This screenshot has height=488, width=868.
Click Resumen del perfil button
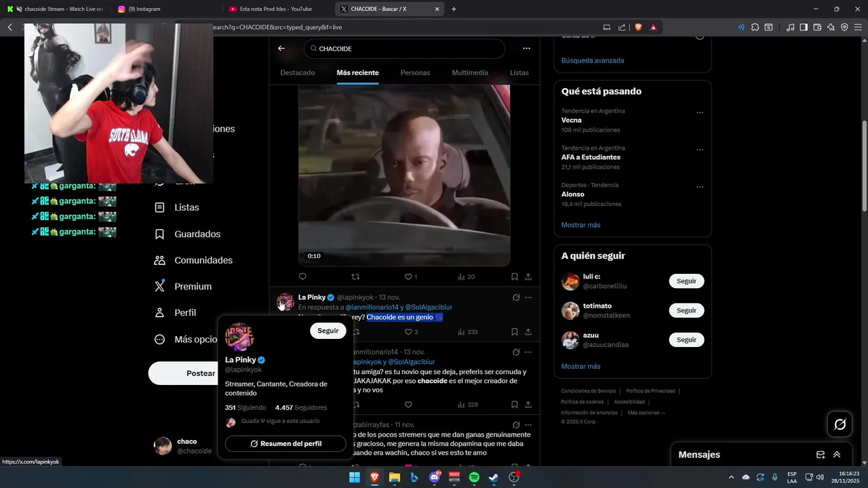pos(285,444)
